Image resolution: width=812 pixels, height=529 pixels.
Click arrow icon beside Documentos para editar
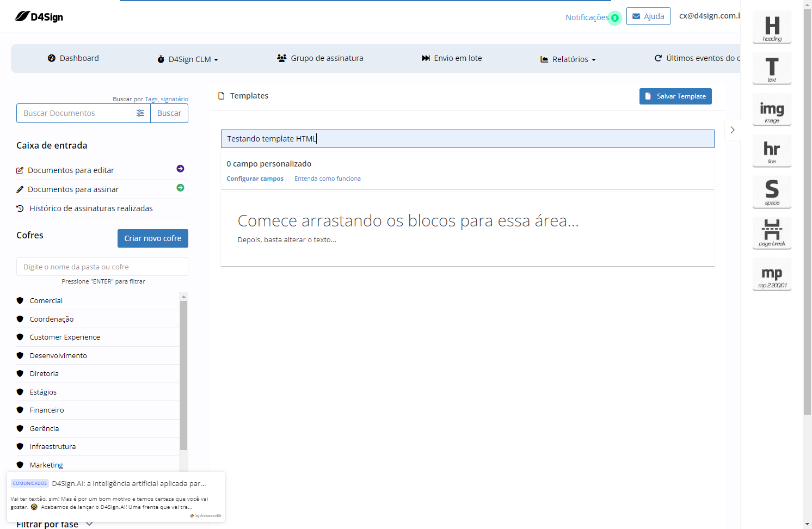180,169
